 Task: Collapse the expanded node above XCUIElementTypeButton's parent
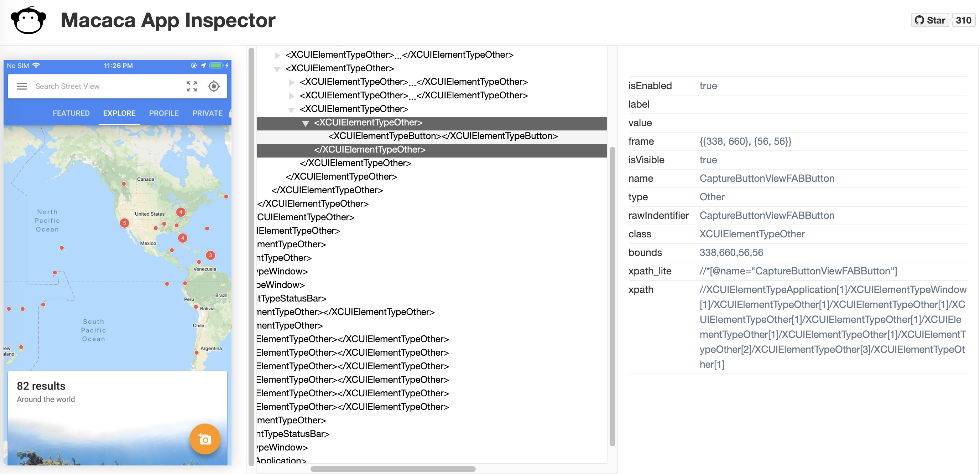click(x=291, y=110)
